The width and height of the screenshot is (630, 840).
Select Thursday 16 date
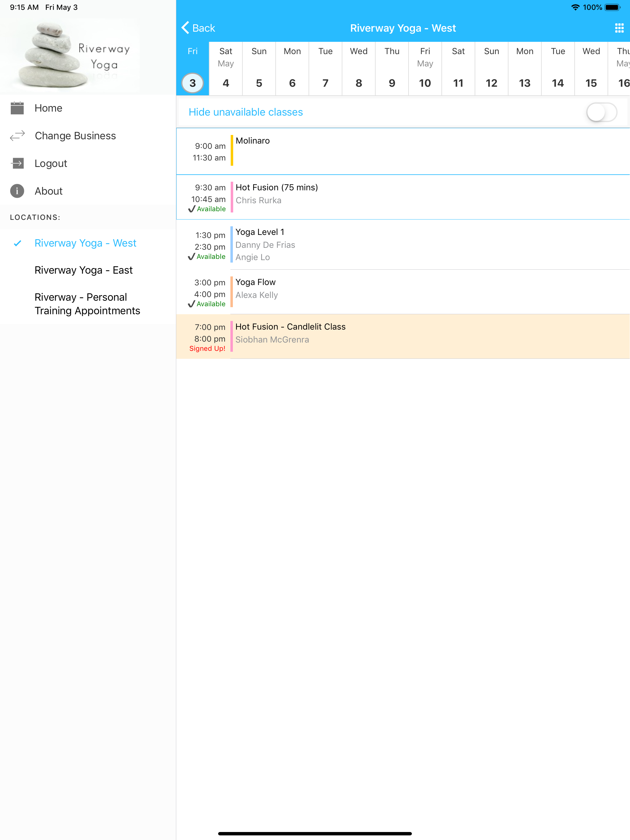[619, 68]
